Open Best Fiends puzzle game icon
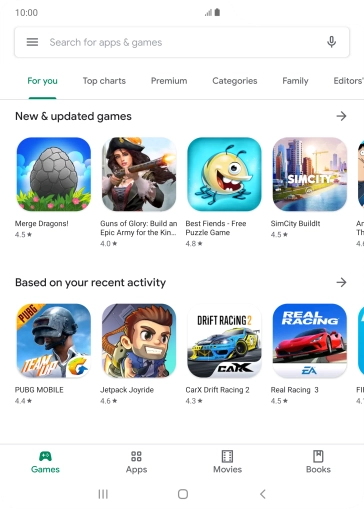Screen dimensions: 364x509 click(224, 174)
